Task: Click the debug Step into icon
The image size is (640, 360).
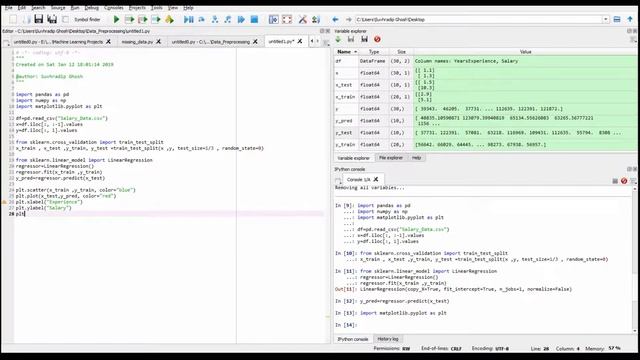Action: pos(215,19)
